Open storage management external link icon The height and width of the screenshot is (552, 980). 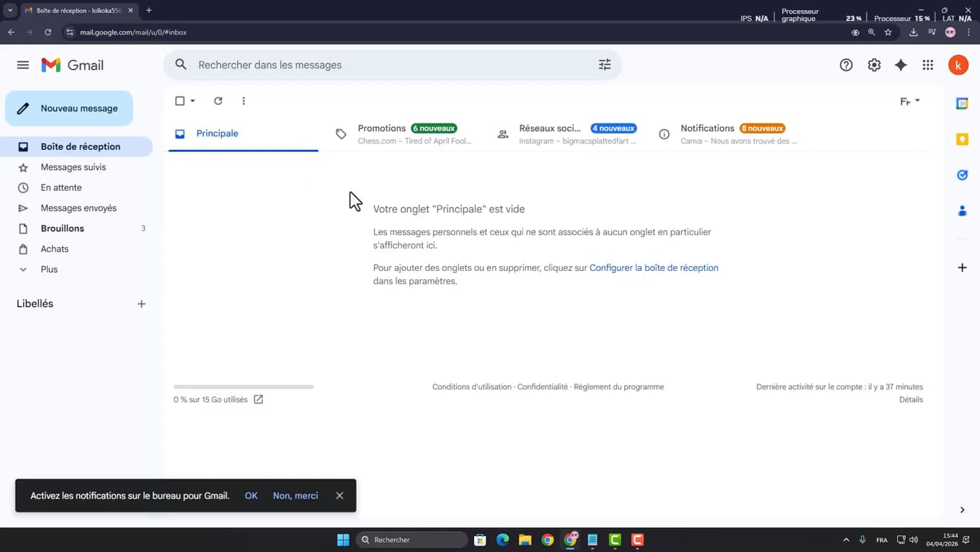tap(259, 399)
